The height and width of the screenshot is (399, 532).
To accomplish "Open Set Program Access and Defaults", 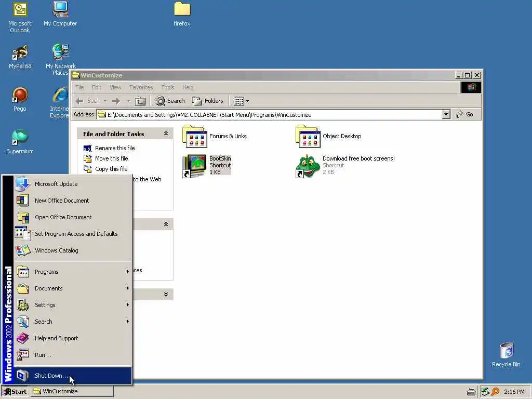I will tap(73, 234).
